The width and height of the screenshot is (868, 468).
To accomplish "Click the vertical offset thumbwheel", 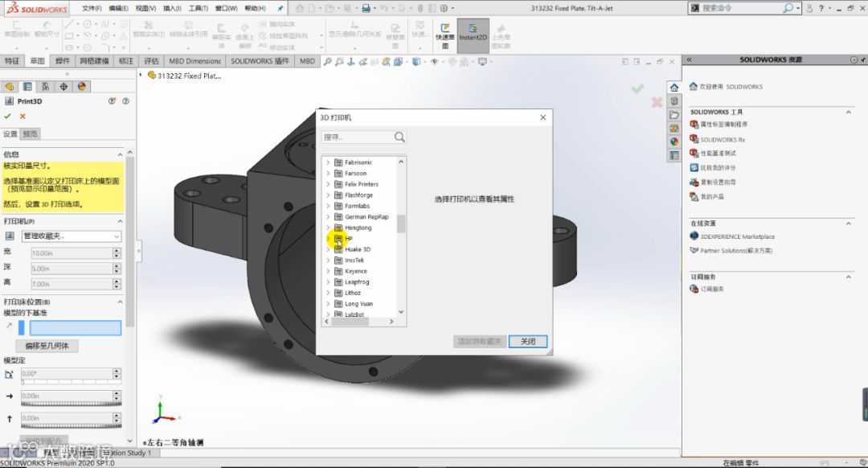I will tap(71, 426).
